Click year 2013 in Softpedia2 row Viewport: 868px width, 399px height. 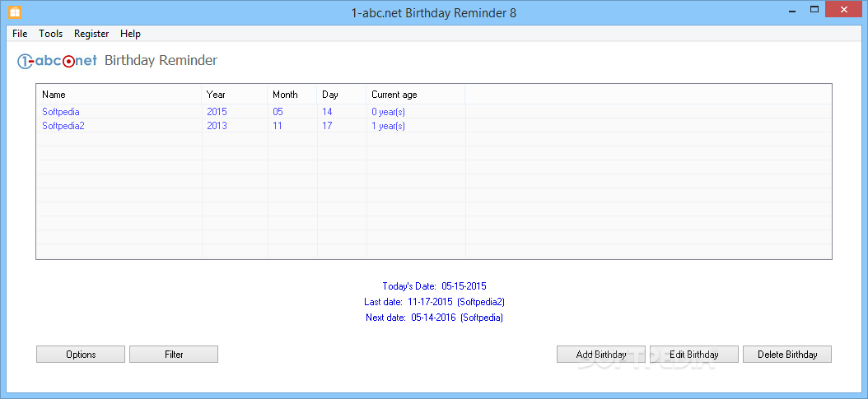[217, 125]
